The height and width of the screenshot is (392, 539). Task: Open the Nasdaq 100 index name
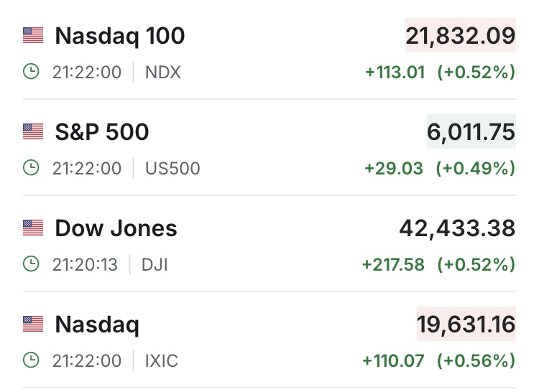120,35
